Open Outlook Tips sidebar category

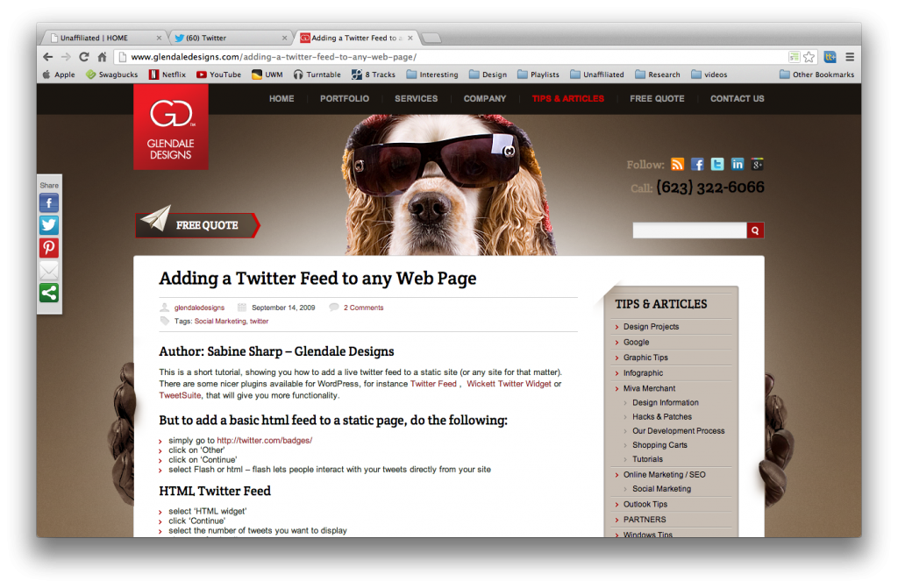pyautogui.click(x=645, y=505)
